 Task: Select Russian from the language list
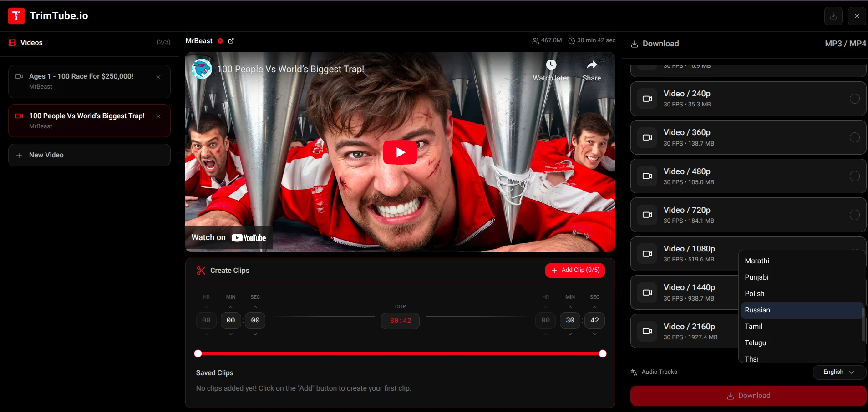click(x=757, y=310)
